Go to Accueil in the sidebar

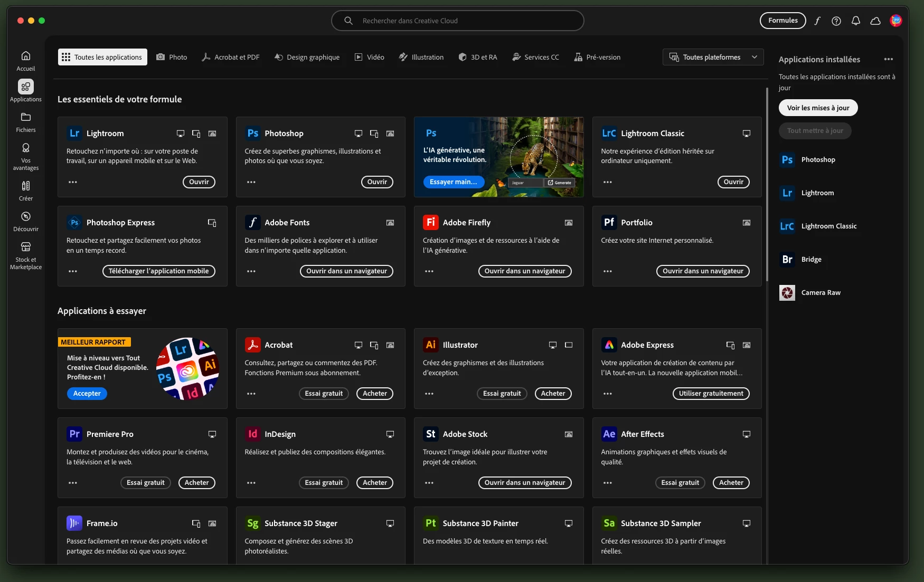(25, 61)
